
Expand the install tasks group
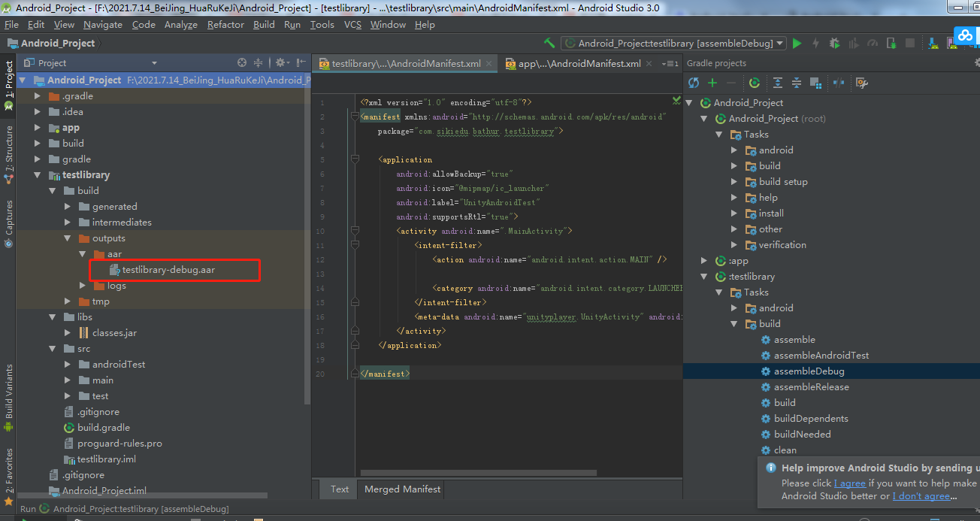click(x=734, y=214)
